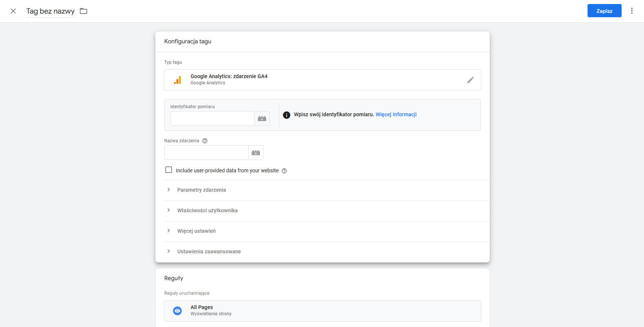Expand the Ustawienia zaawansowane section
Screen dimensions: 644x327
[x=327, y=251]
